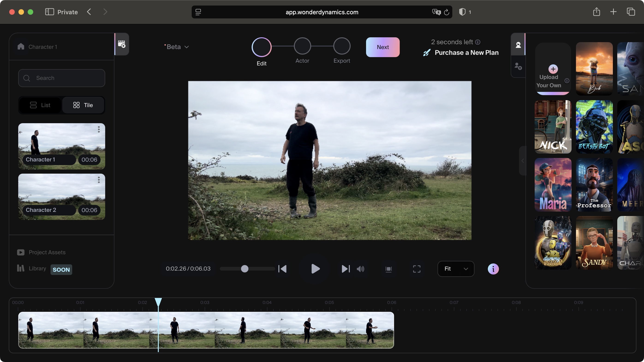Switch the clip view to Tile
Image resolution: width=644 pixels, height=362 pixels.
(83, 105)
